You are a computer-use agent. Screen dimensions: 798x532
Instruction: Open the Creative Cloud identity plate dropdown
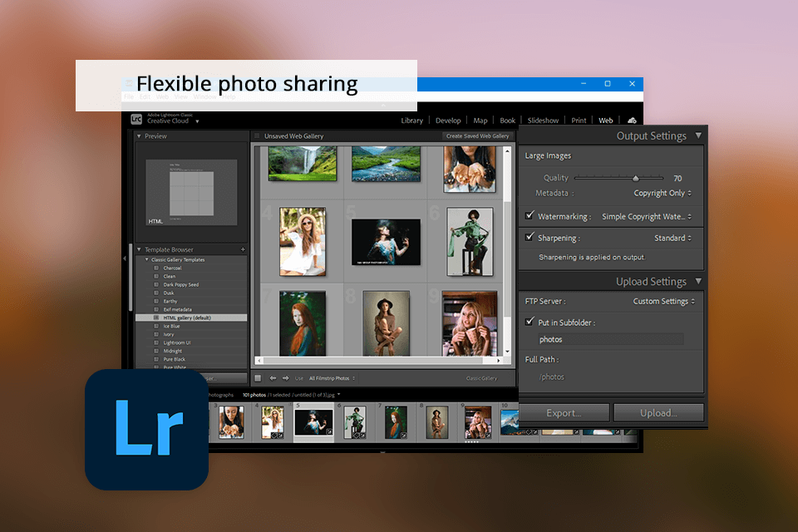click(x=197, y=121)
